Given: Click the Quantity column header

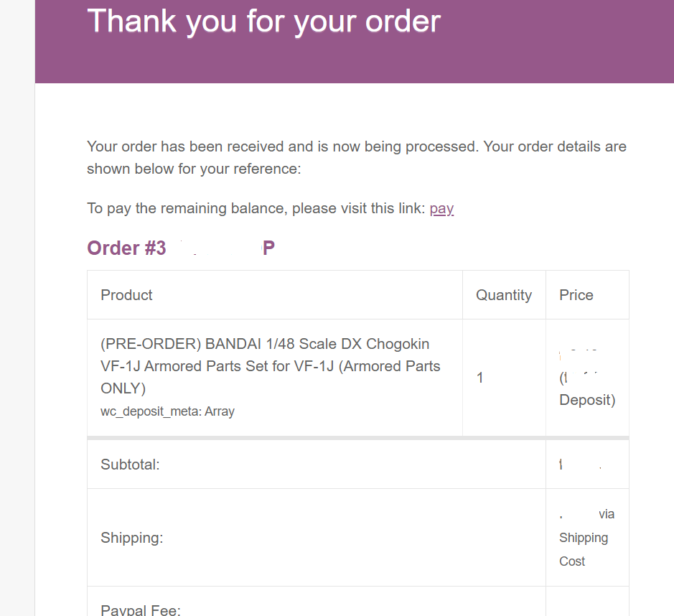Looking at the screenshot, I should pos(504,295).
